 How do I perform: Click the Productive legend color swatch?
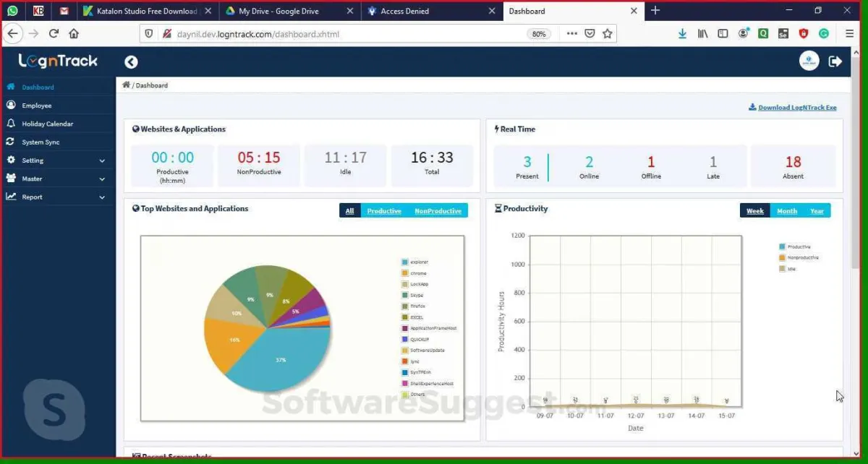(x=782, y=247)
